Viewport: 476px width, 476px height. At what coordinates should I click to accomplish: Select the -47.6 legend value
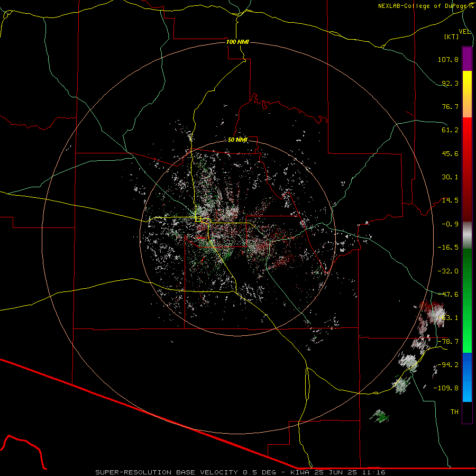coord(448,295)
